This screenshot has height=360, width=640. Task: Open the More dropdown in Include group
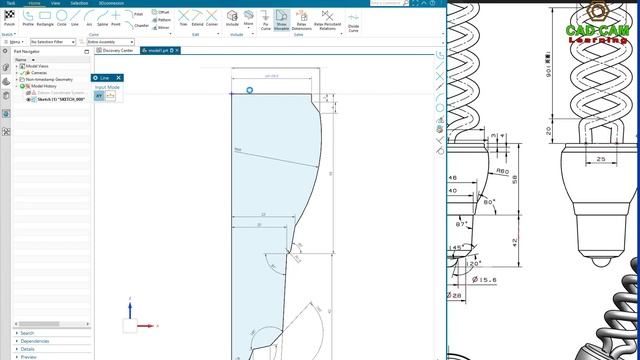pyautogui.click(x=249, y=19)
